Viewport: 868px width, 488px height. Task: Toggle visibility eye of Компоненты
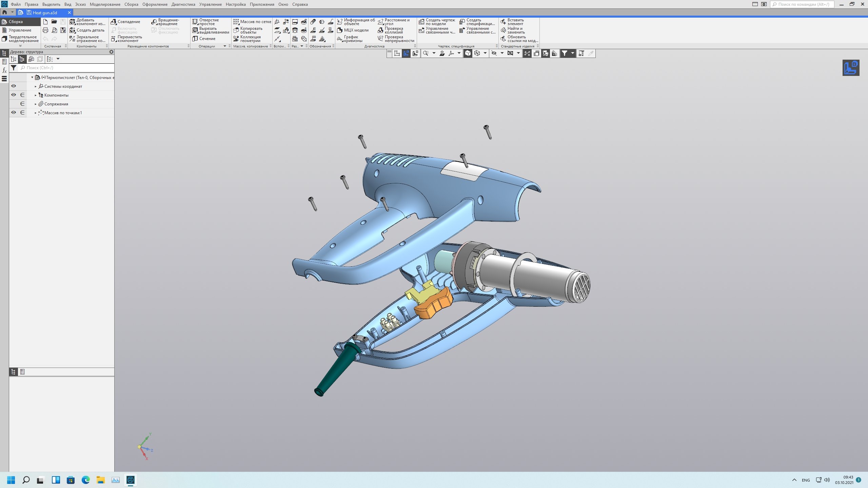pyautogui.click(x=14, y=95)
